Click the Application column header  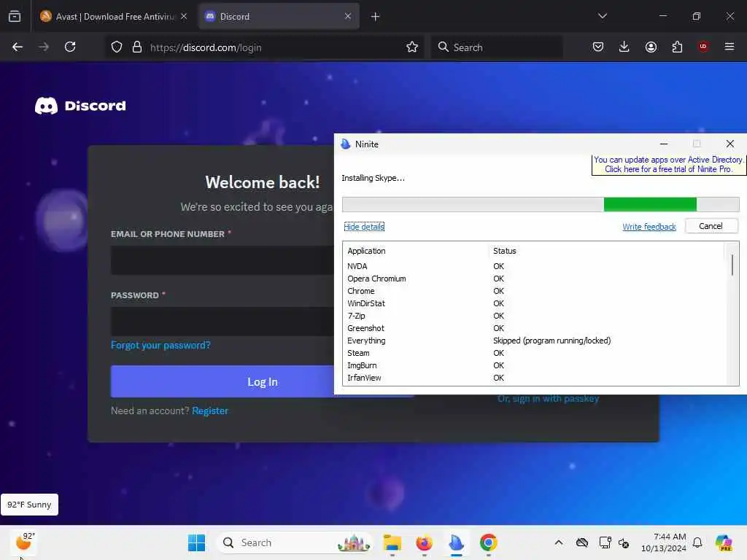(x=366, y=251)
